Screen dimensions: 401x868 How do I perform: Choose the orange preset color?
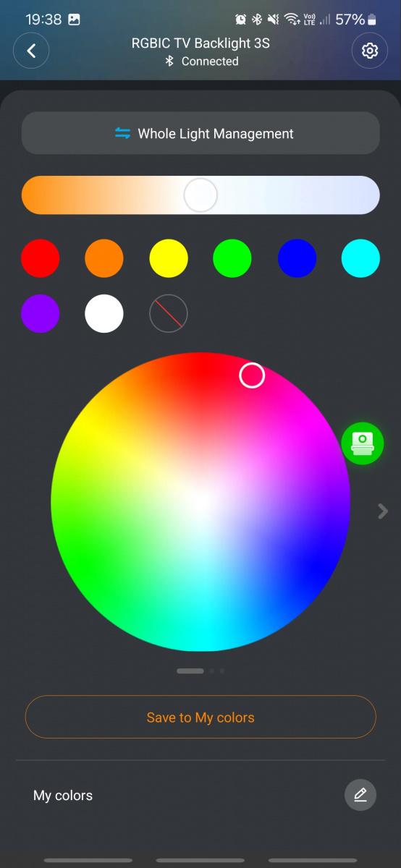point(104,258)
